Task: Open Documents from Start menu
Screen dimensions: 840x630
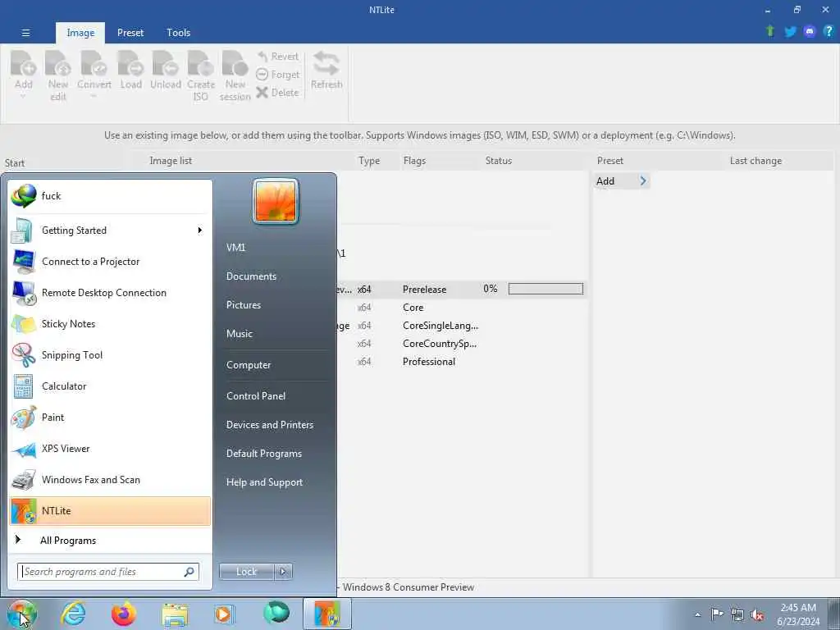Action: (251, 276)
